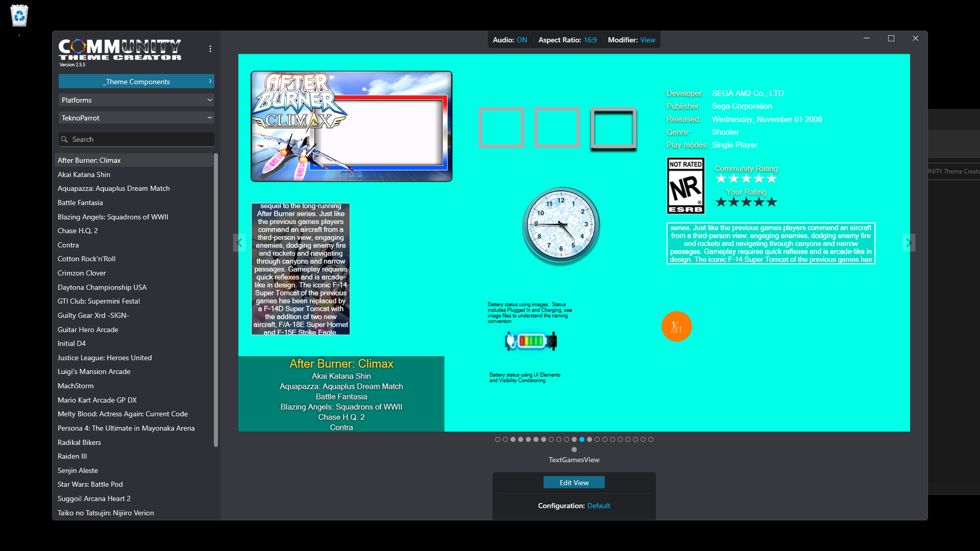Click the SEGA AM2 Co., LTD developer text
980x551 pixels.
click(x=748, y=93)
